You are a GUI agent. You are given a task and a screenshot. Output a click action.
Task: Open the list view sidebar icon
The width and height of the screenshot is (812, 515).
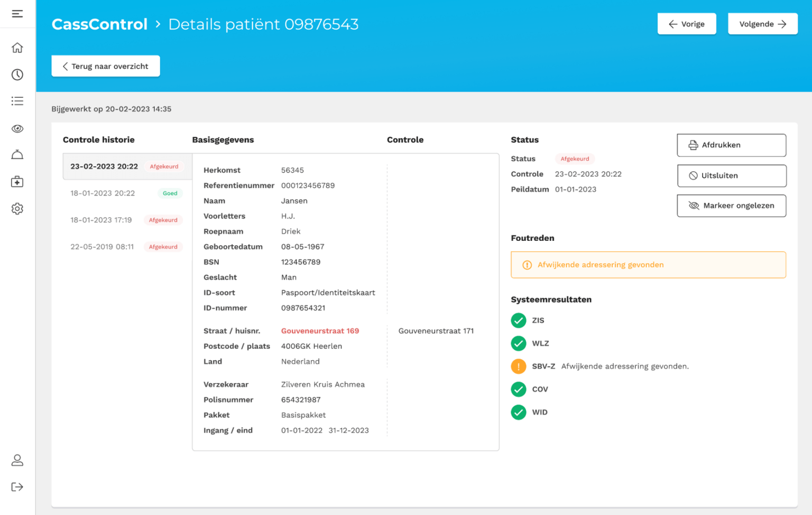click(17, 101)
